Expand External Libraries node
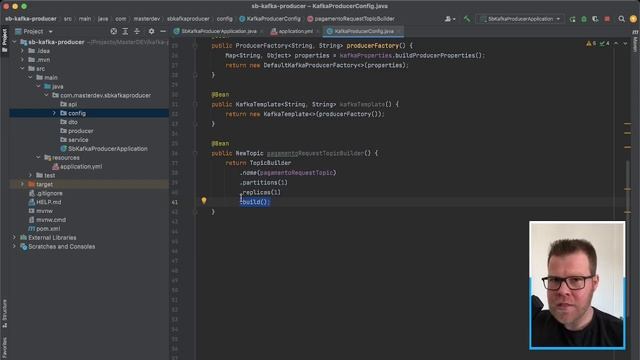The image size is (640, 360). 15,238
